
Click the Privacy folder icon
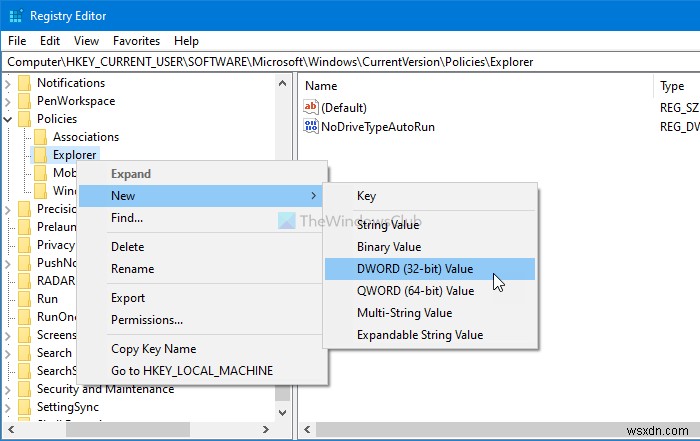coord(25,245)
